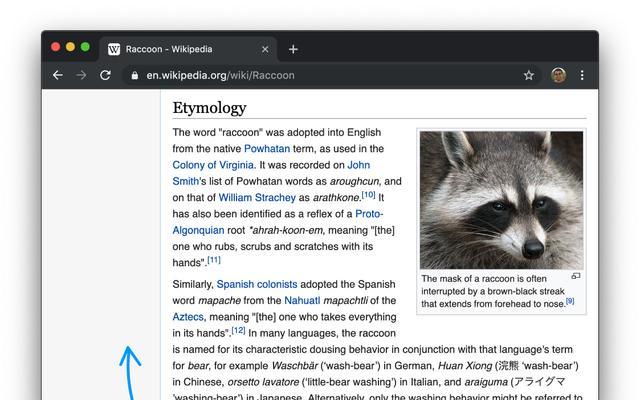Viewport: 640px width, 400px height.
Task: Click the word Waschbär in the paragraph
Action: [294, 366]
